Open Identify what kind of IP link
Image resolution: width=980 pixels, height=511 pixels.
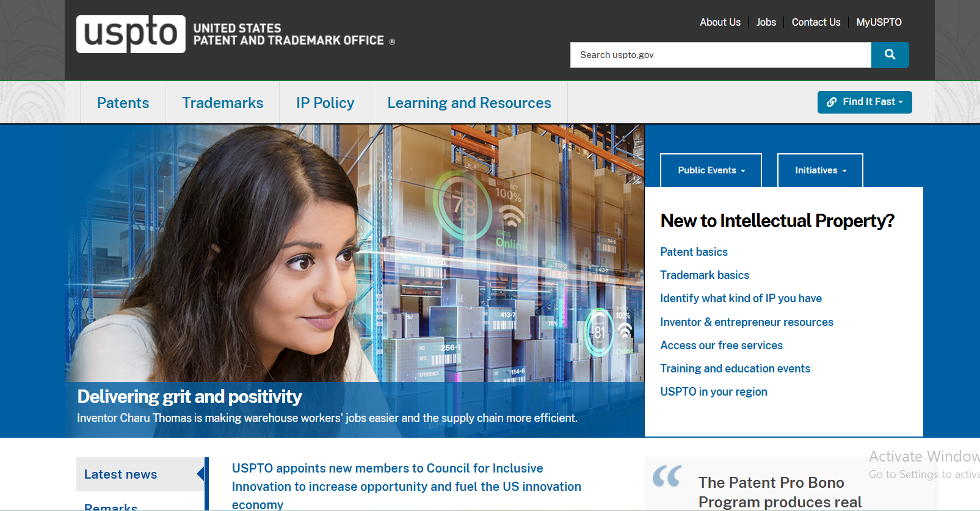(741, 298)
